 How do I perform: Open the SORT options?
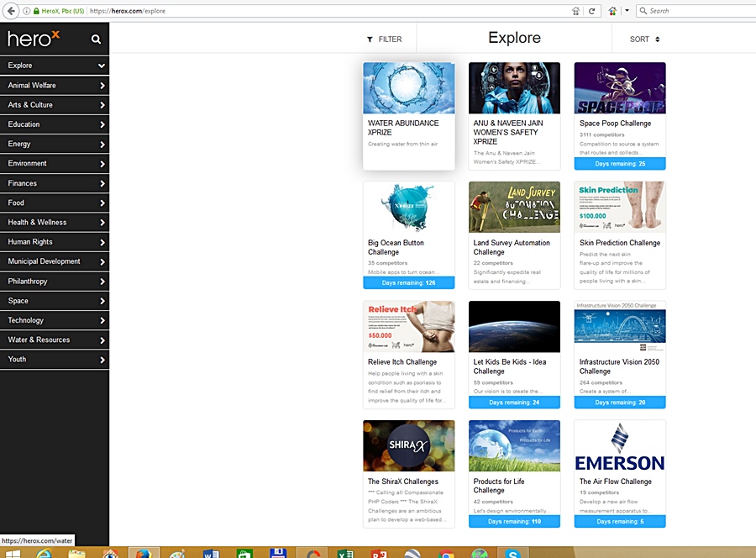click(644, 39)
